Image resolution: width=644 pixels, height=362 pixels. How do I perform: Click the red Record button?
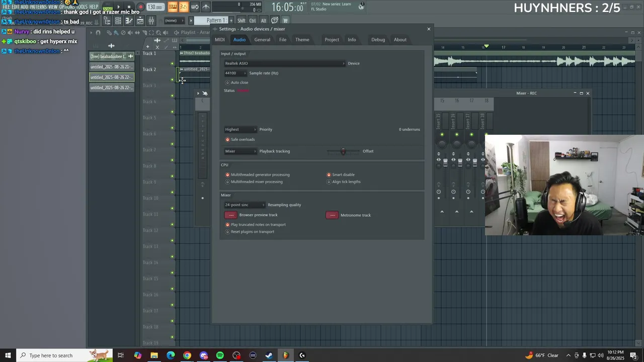(140, 7)
